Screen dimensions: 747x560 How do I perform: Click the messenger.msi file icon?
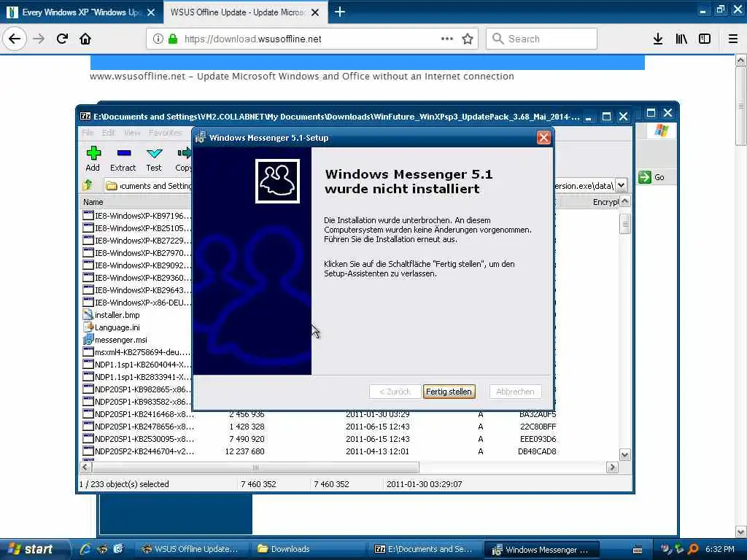click(88, 340)
